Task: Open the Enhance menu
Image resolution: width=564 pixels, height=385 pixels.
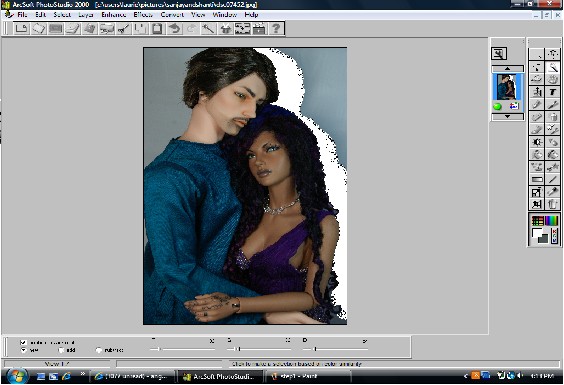Action: point(114,15)
